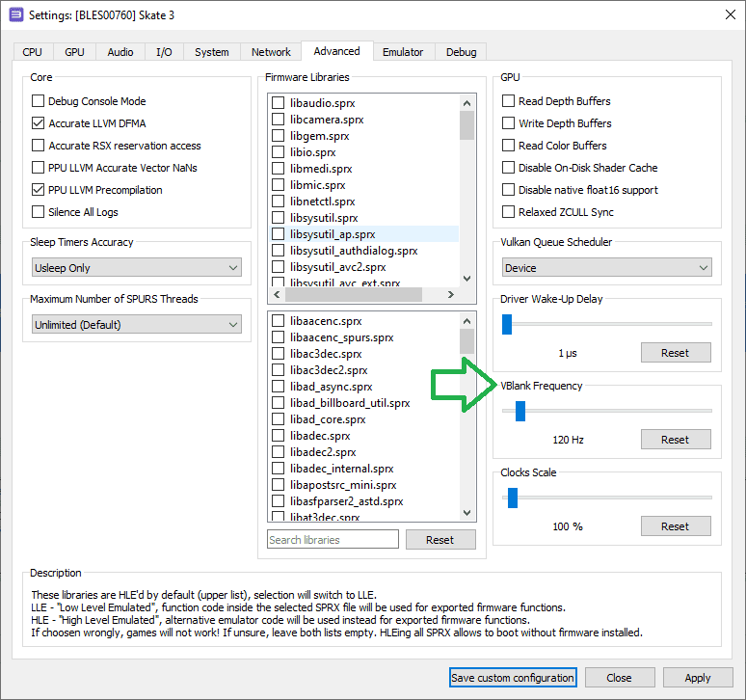The image size is (746, 700).
Task: Go to the System tab
Action: coord(212,52)
